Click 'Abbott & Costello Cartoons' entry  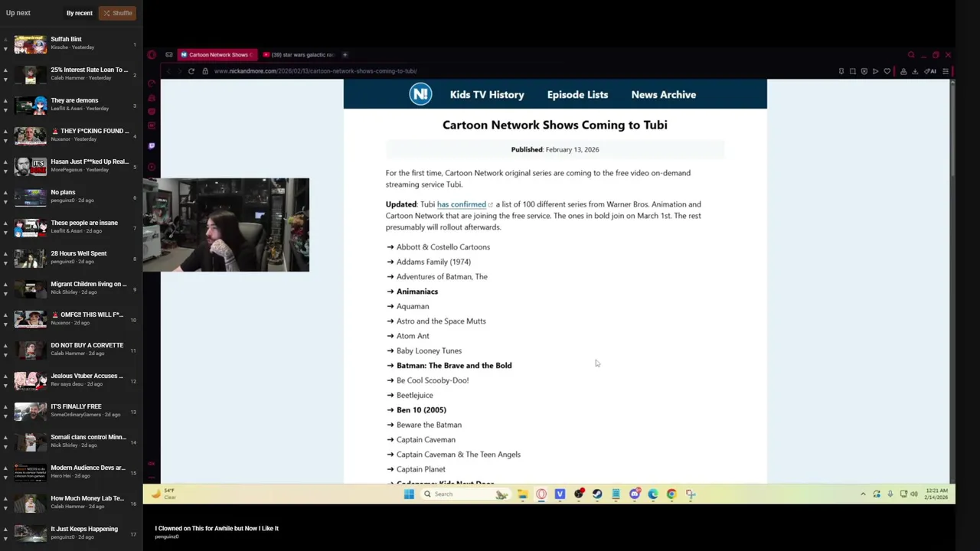[443, 247]
